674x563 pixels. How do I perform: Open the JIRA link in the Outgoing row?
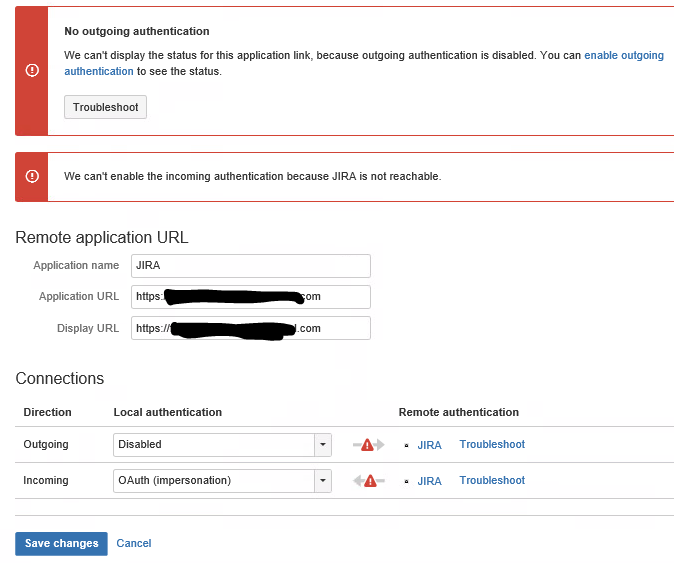tap(429, 445)
